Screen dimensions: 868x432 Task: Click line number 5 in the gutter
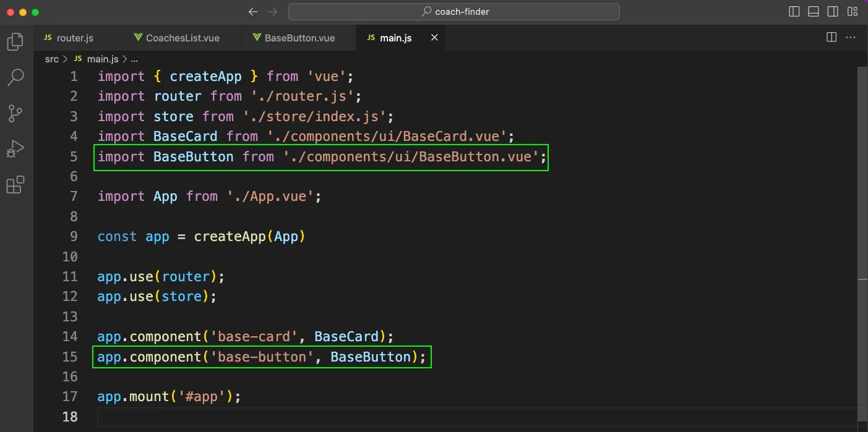[x=74, y=156]
